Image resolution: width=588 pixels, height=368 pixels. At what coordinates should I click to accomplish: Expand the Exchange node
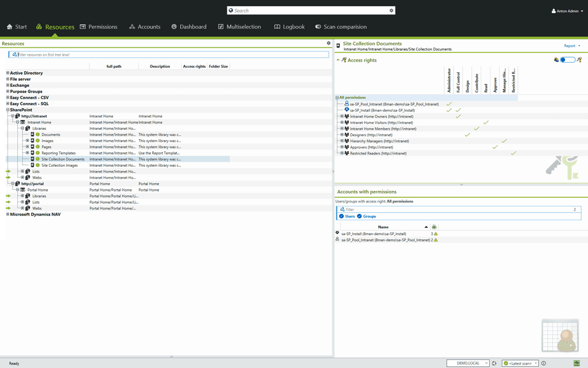pyautogui.click(x=7, y=85)
